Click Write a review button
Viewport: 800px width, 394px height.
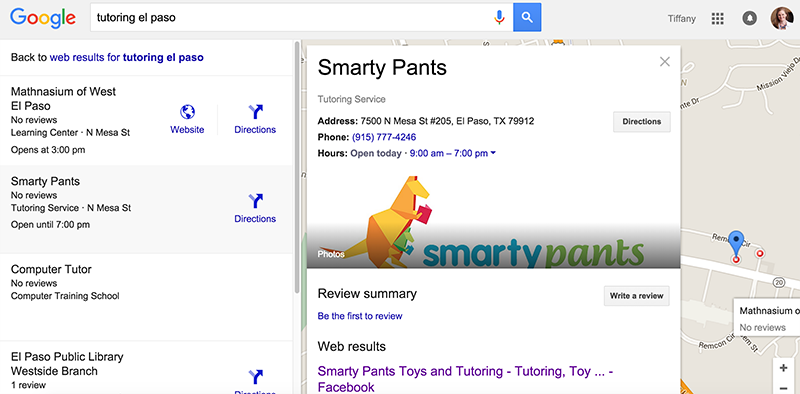tap(637, 296)
